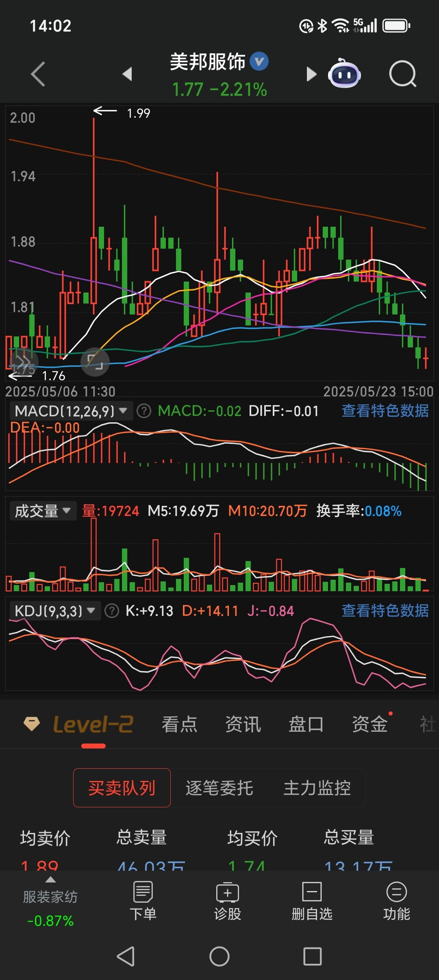The image size is (439, 980).
Task: Select the 逐笔委托 sub-tab
Action: 219,787
